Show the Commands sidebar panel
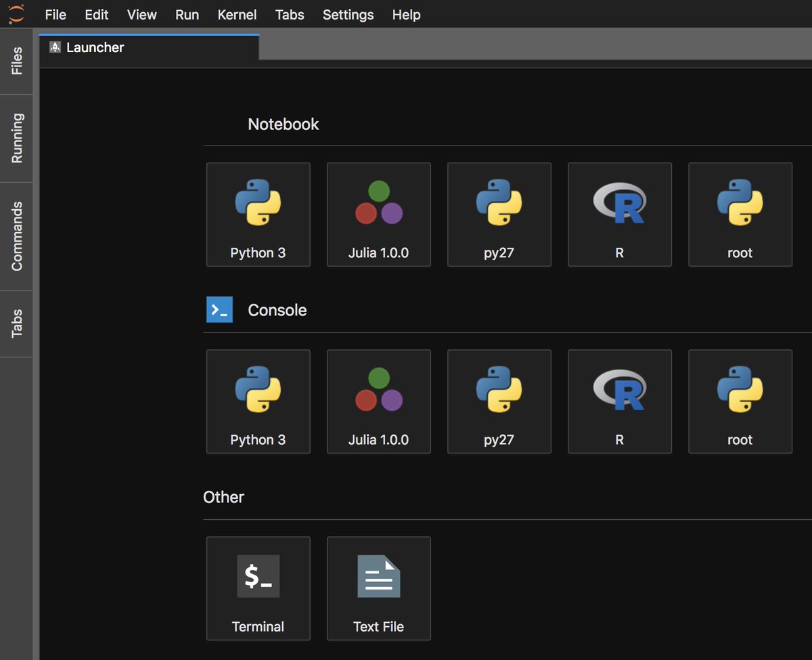This screenshot has width=812, height=660. pyautogui.click(x=16, y=236)
